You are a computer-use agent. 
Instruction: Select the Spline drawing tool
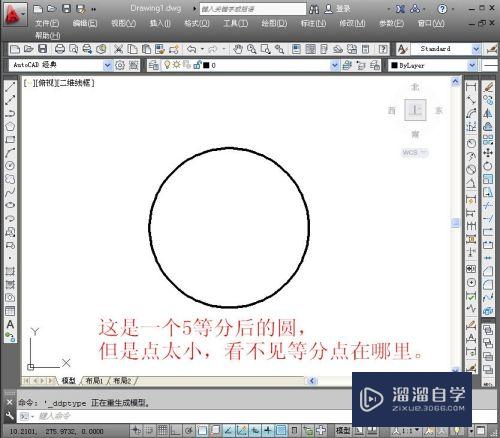tap(10, 192)
